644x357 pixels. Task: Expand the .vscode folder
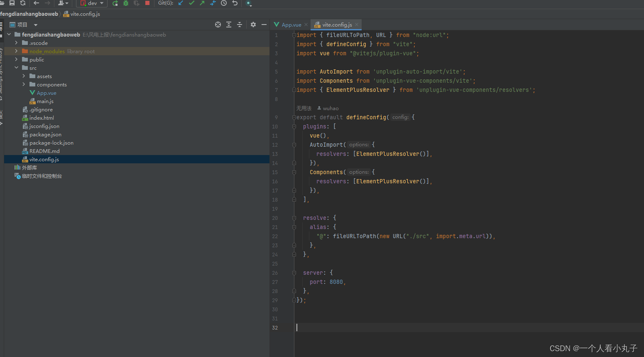[x=16, y=43]
